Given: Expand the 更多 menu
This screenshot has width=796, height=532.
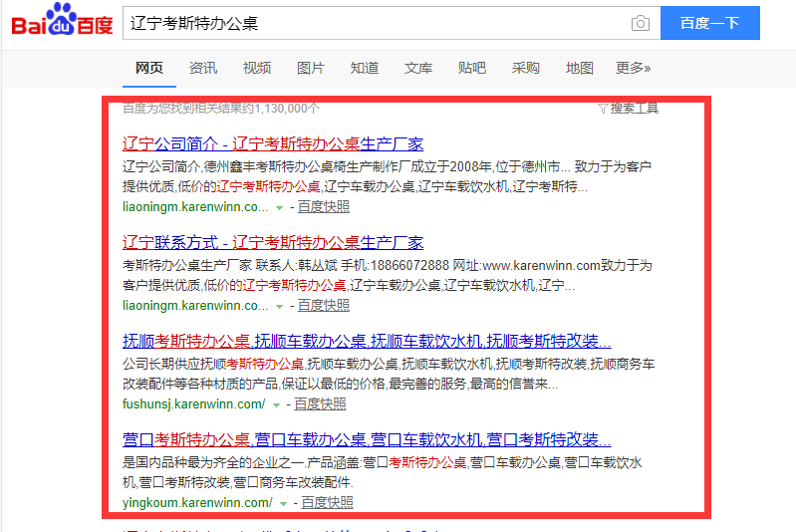Looking at the screenshot, I should [x=633, y=68].
